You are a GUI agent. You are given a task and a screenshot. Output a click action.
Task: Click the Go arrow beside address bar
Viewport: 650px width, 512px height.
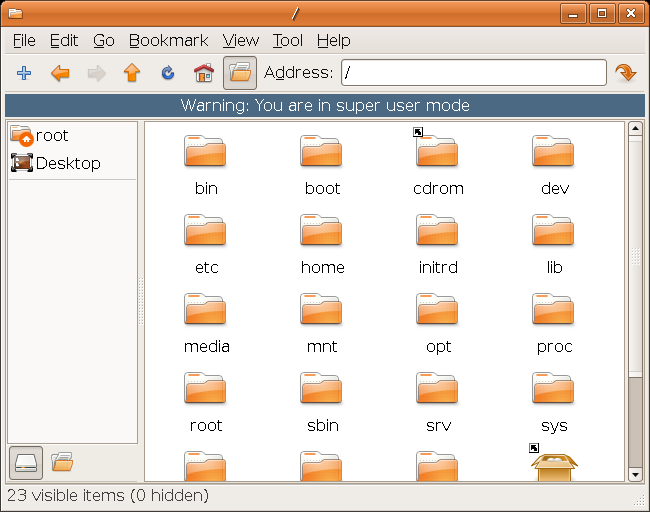[626, 73]
